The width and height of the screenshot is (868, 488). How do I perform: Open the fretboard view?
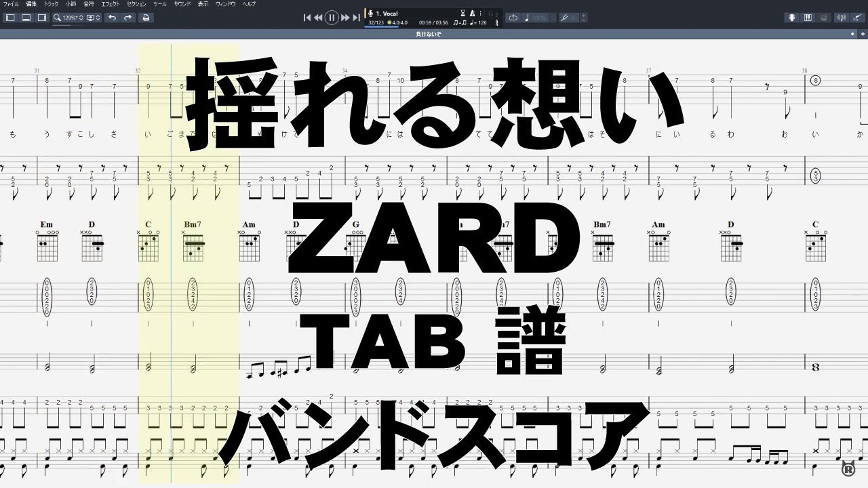tap(793, 18)
